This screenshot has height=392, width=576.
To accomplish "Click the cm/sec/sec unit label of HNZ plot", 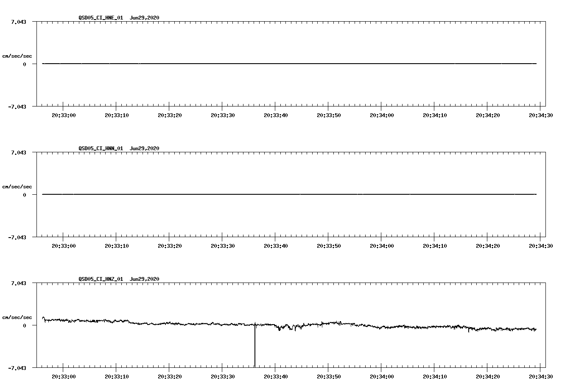I will [x=17, y=317].
